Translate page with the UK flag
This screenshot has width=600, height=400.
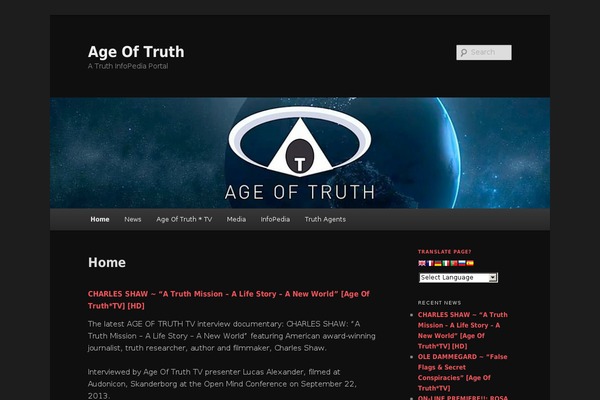tap(422, 263)
